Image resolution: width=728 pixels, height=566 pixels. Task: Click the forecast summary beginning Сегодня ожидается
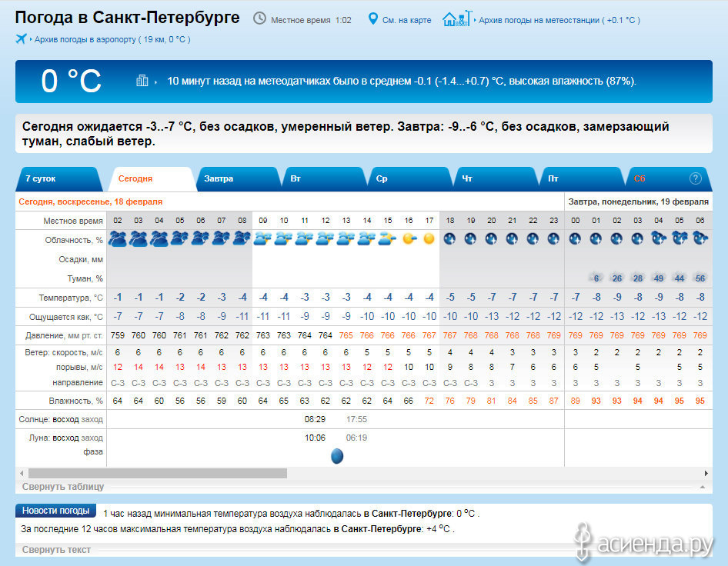tap(346, 134)
